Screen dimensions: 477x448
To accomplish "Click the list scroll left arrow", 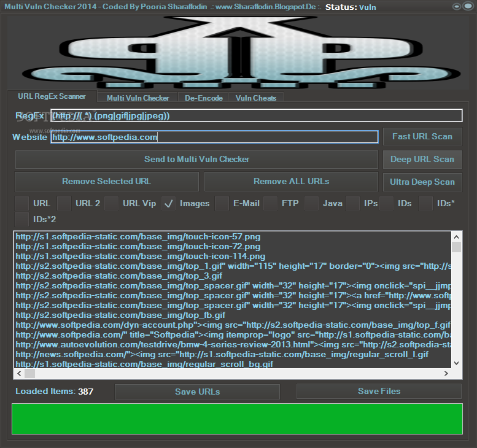I will pos(20,374).
